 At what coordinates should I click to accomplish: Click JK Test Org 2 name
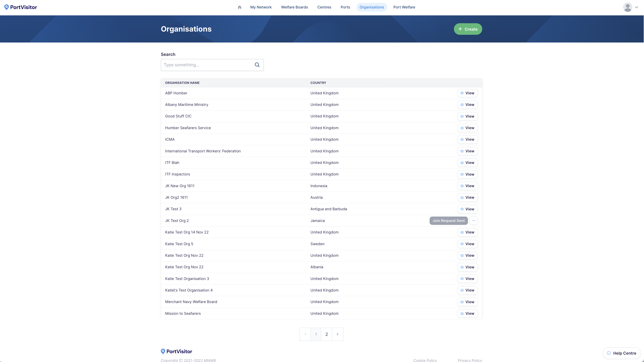click(x=177, y=221)
